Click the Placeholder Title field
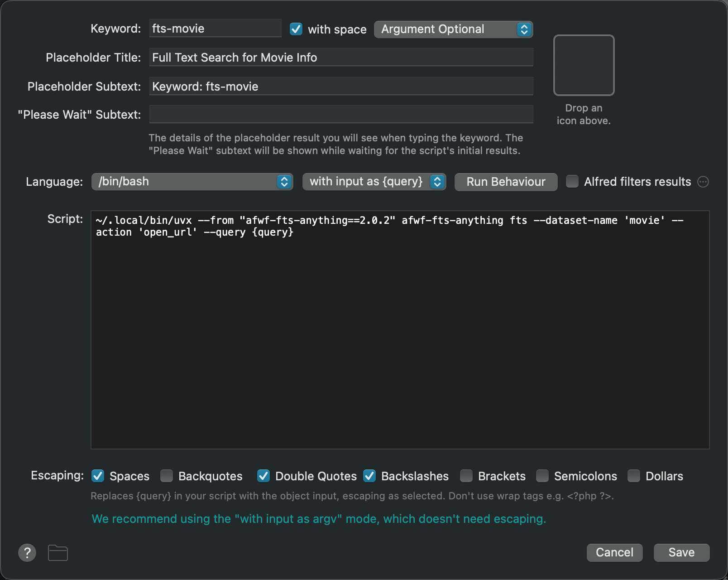The image size is (728, 580). (341, 58)
